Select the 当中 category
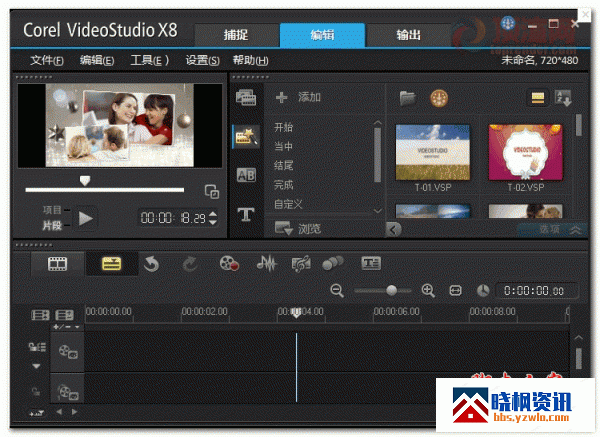The height and width of the screenshot is (437, 600). pyautogui.click(x=284, y=146)
